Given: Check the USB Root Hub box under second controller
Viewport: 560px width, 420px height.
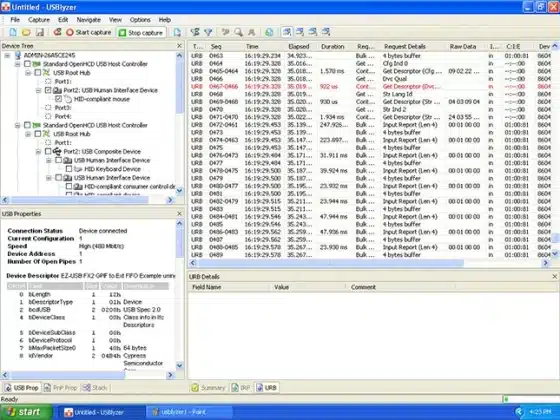Looking at the screenshot, I should 38,134.
